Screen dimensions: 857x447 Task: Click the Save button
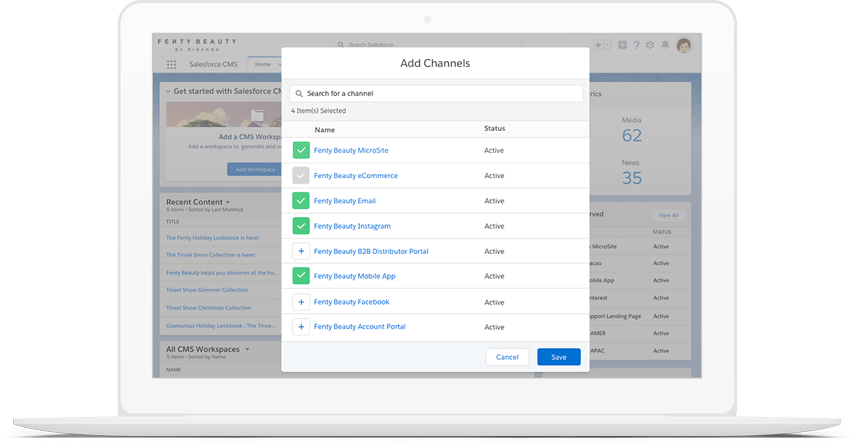coord(559,357)
